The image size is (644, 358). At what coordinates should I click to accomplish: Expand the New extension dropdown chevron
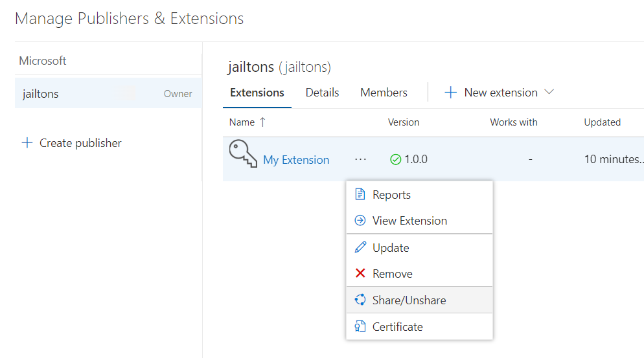click(x=549, y=91)
